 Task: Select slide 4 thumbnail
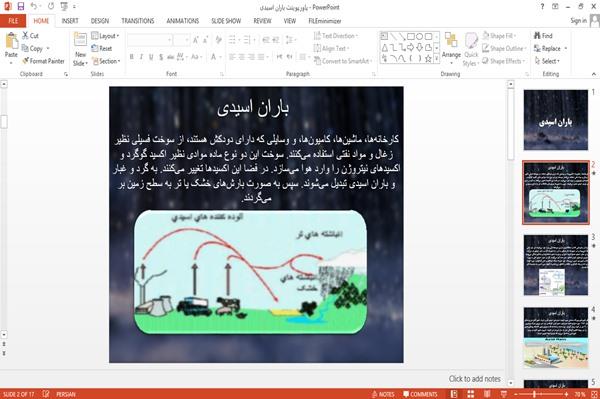[556, 338]
